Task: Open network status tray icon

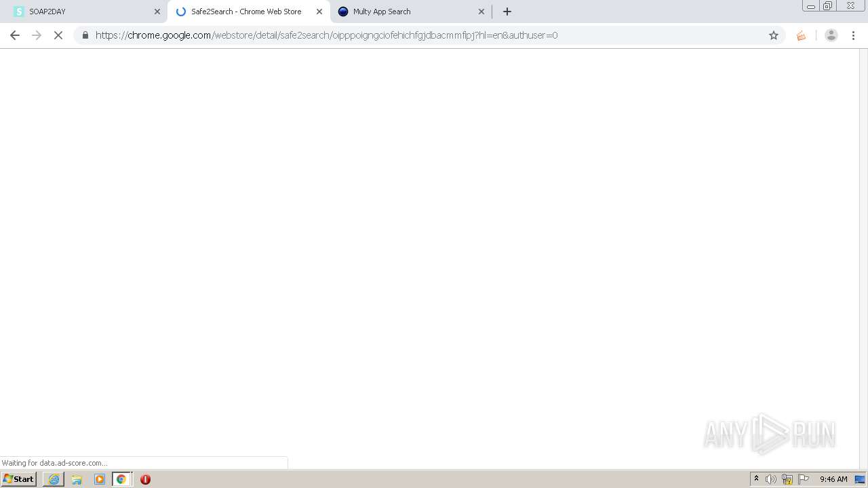Action: (787, 479)
